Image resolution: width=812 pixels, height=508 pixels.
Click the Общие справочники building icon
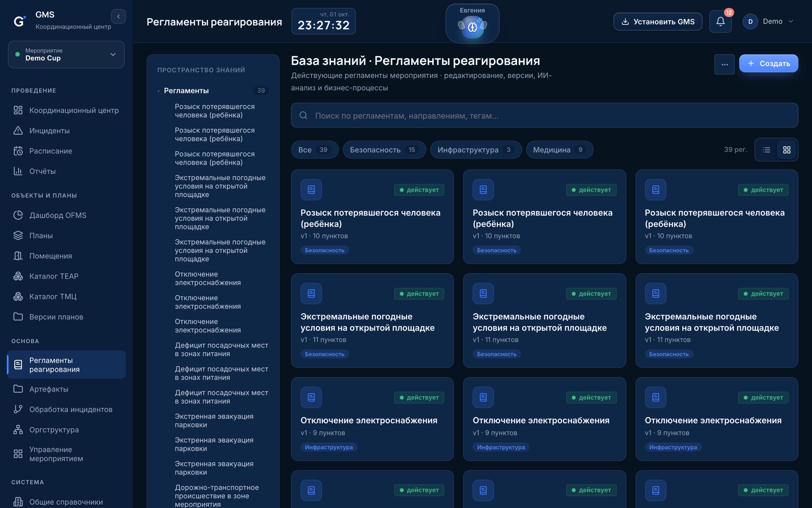tap(18, 502)
